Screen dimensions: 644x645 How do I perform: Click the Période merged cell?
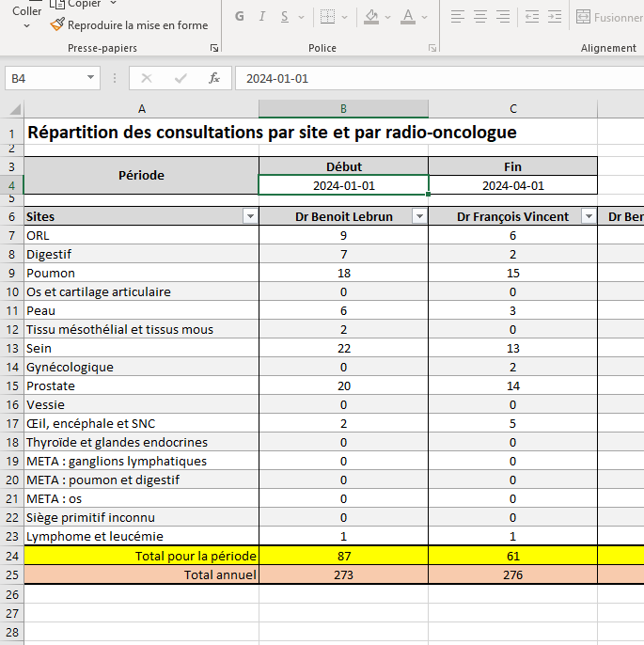141,176
